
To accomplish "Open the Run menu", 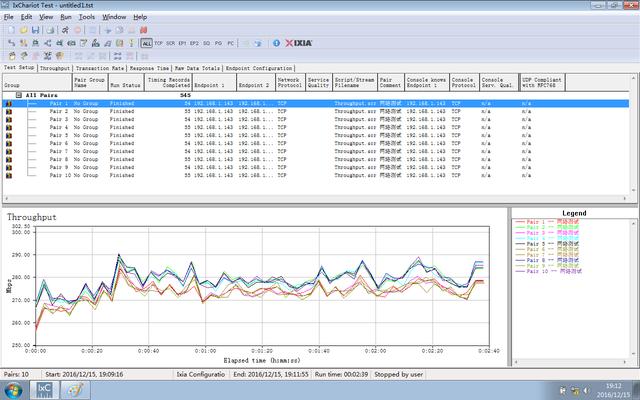I will [x=65, y=17].
